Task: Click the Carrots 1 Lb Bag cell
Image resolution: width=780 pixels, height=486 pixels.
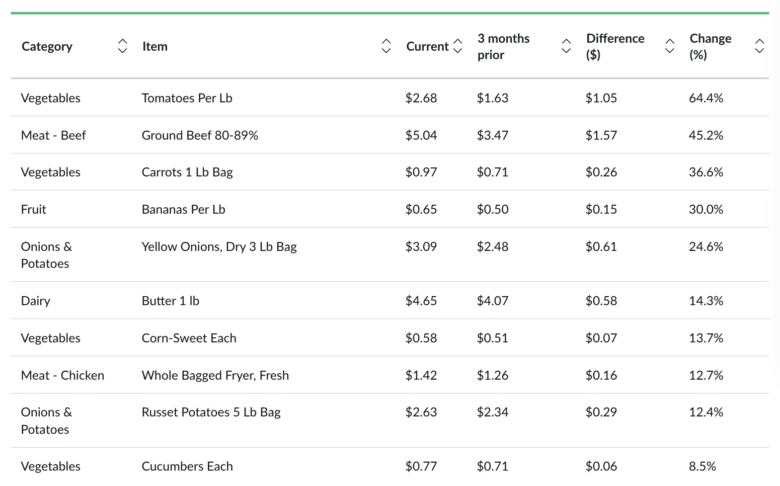Action: coord(187,172)
